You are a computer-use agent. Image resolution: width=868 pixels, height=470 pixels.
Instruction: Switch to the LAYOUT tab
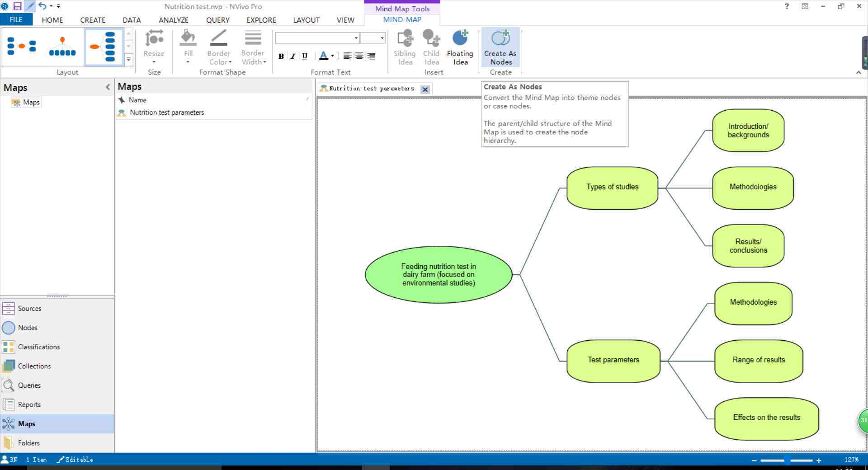coord(307,20)
